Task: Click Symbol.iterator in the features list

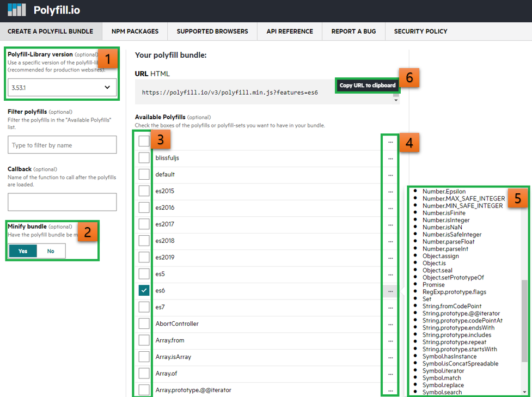Action: (443, 371)
